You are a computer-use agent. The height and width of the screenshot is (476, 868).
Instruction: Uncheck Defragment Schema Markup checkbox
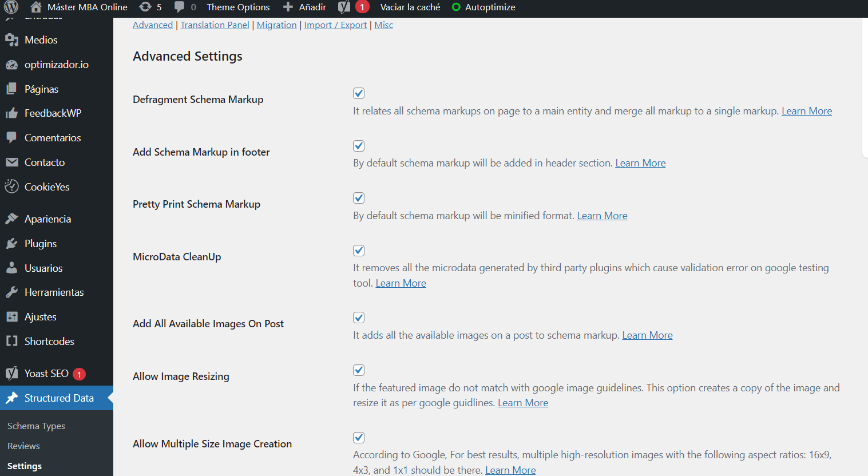click(359, 93)
